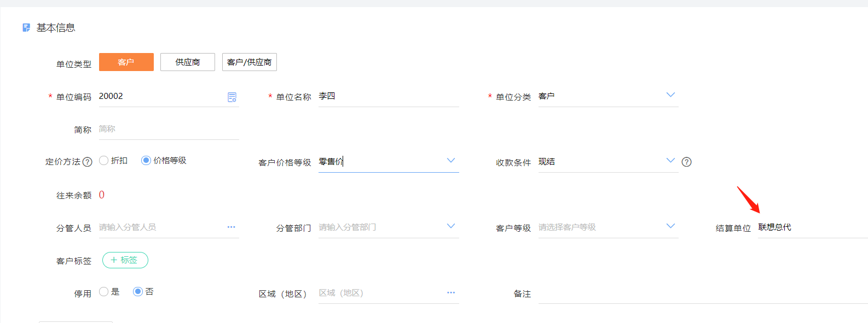The width and height of the screenshot is (868, 323).
Task: Choose the 客户/供应商 unit type
Action: [250, 62]
